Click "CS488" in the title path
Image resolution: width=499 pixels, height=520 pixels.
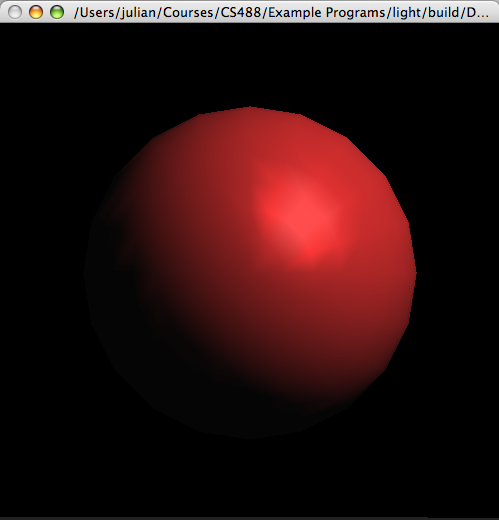point(241,13)
